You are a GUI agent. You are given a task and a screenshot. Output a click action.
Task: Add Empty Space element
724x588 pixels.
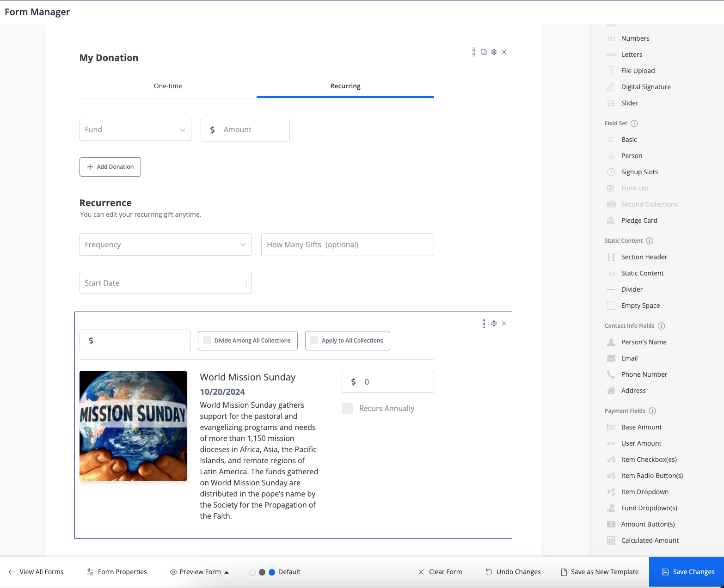(640, 306)
